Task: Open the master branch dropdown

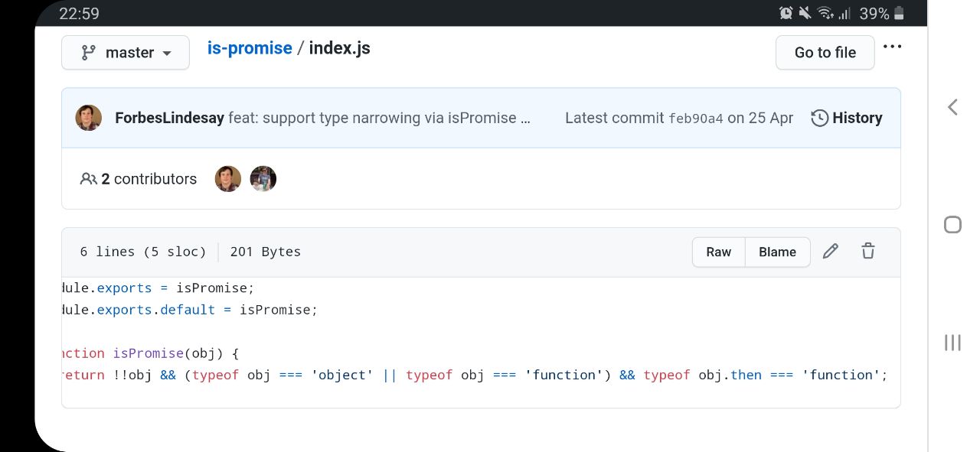Action: 126,52
